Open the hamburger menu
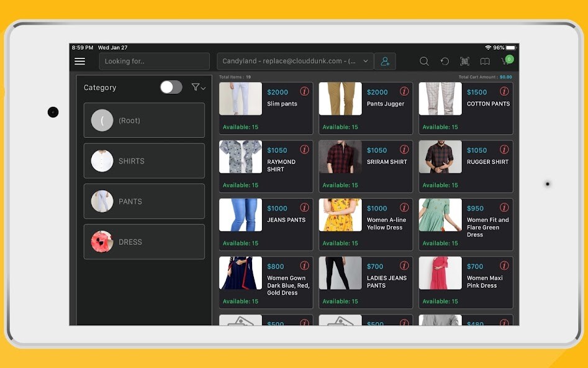Viewport: 588px width, 368px height. pyautogui.click(x=79, y=61)
